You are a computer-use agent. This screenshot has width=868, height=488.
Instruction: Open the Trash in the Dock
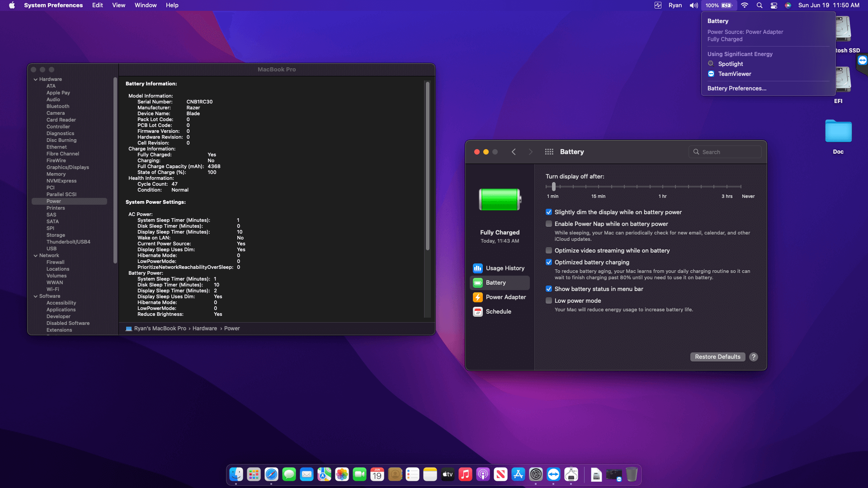point(632,474)
